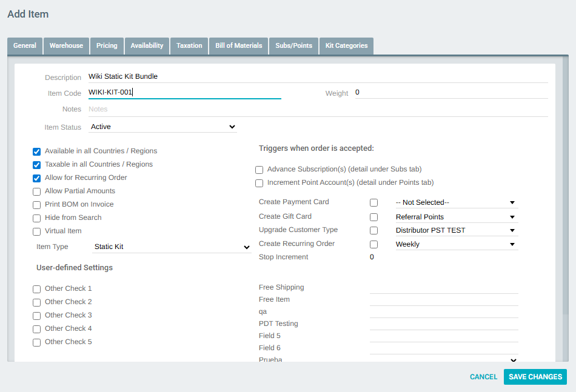The height and width of the screenshot is (392, 576).
Task: Uncheck Available in all Countries / Regions
Action: pyautogui.click(x=37, y=151)
